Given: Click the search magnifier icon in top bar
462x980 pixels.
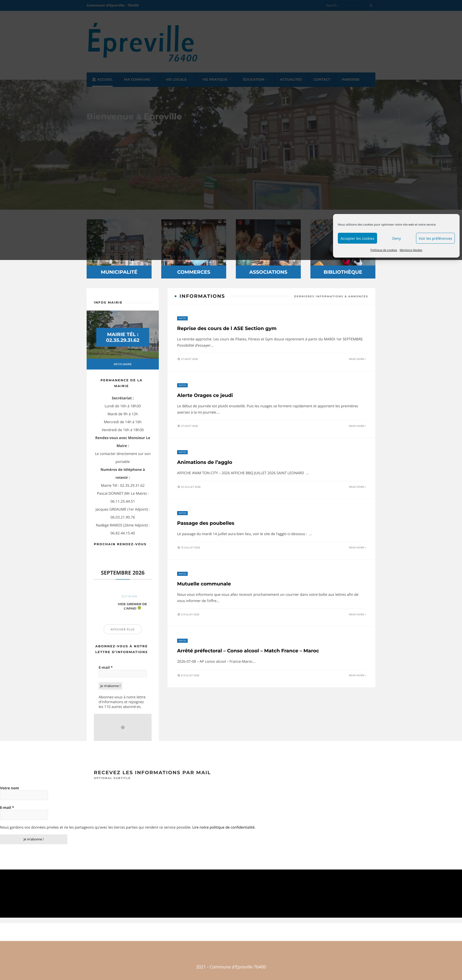Looking at the screenshot, I should [371, 5].
